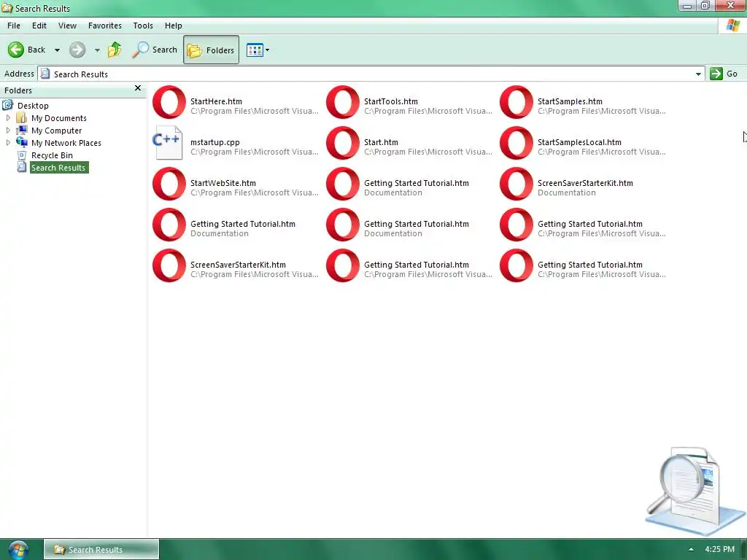The width and height of the screenshot is (747, 560).
Task: Open the Tools menu
Action: (x=143, y=26)
